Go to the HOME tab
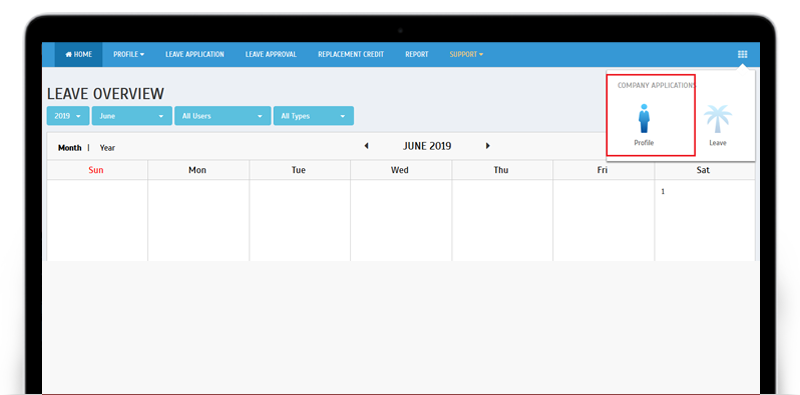This screenshot has height=395, width=800. point(79,54)
